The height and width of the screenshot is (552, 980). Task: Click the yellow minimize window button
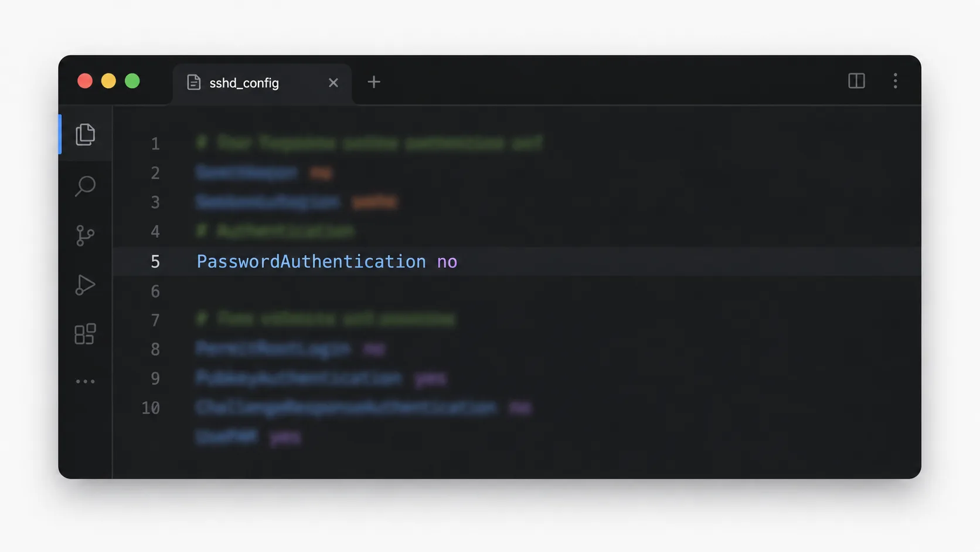click(108, 81)
